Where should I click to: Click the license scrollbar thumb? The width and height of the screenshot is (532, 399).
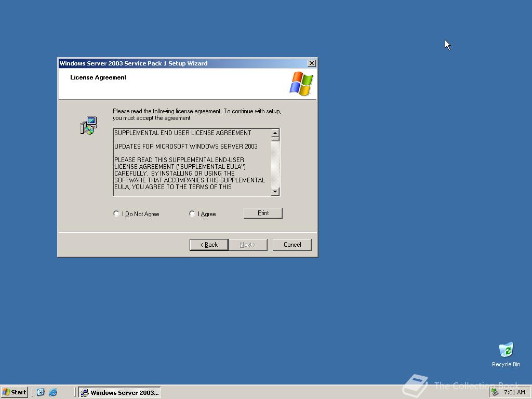pyautogui.click(x=275, y=139)
